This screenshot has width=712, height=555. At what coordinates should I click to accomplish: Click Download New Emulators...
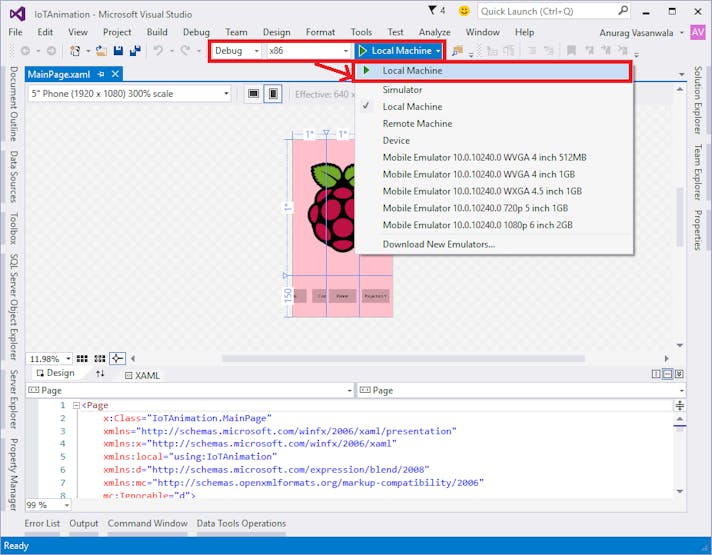coord(494,244)
